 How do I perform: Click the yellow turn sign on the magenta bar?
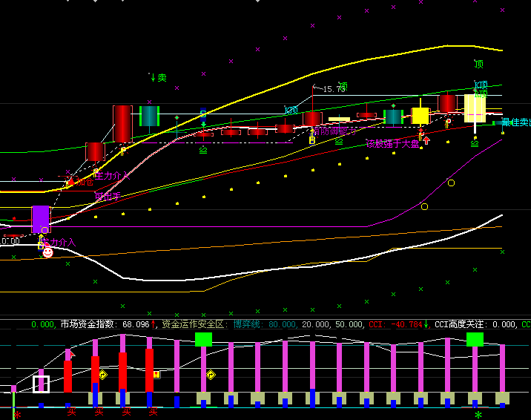(211, 375)
